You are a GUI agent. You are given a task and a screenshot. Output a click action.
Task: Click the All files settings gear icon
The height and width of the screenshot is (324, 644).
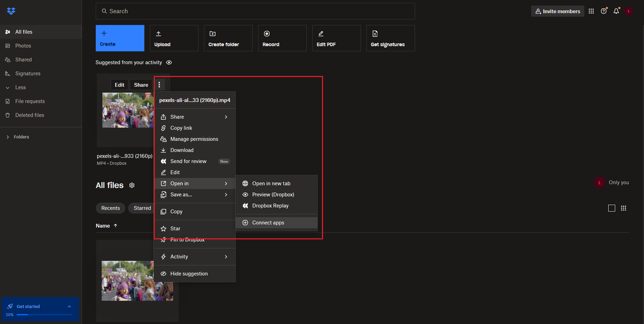point(132,185)
